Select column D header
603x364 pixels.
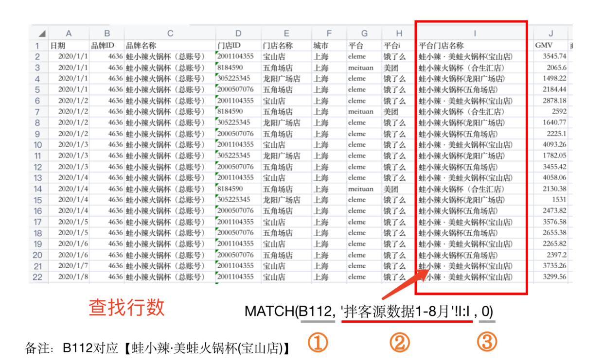(x=238, y=34)
